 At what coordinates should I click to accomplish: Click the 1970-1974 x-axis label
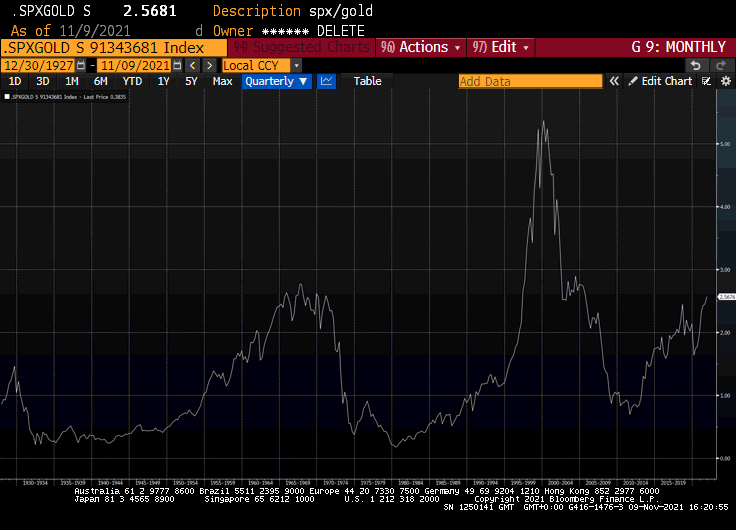click(335, 483)
